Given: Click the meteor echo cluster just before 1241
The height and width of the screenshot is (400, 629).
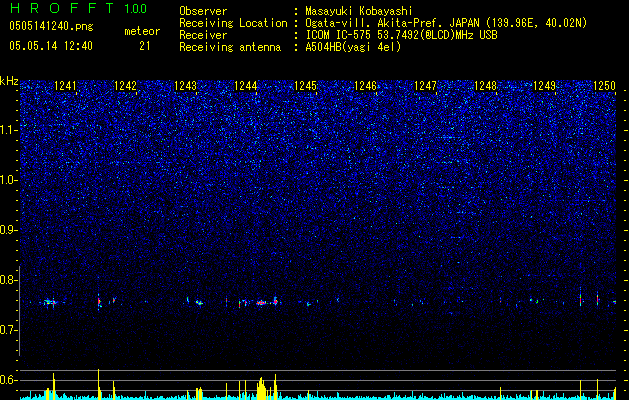Looking at the screenshot, I should (x=50, y=302).
